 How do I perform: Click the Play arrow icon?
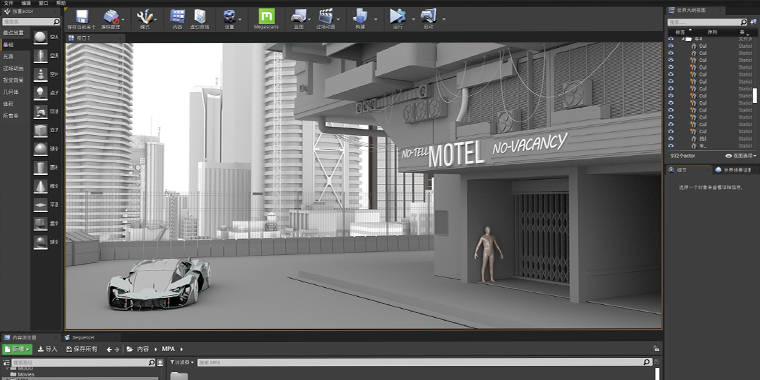(397, 16)
